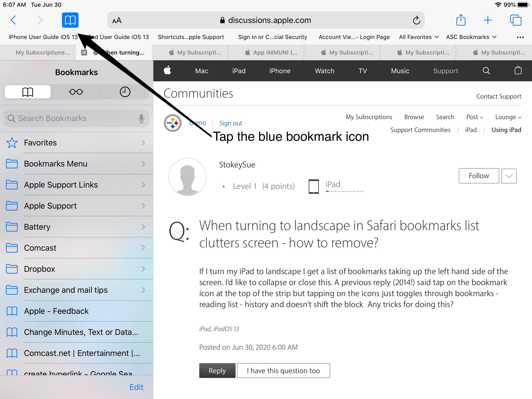Open the ASC Bookmarks dropdown

click(x=471, y=37)
